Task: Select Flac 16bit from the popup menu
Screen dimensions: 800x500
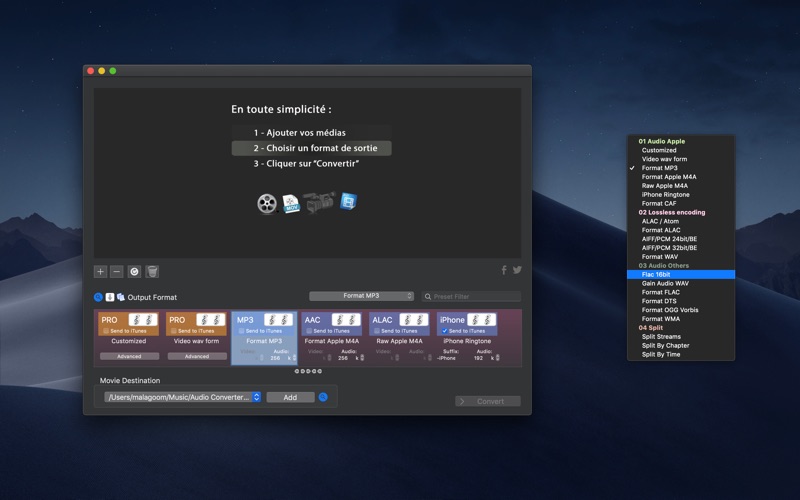Action: coord(681,274)
